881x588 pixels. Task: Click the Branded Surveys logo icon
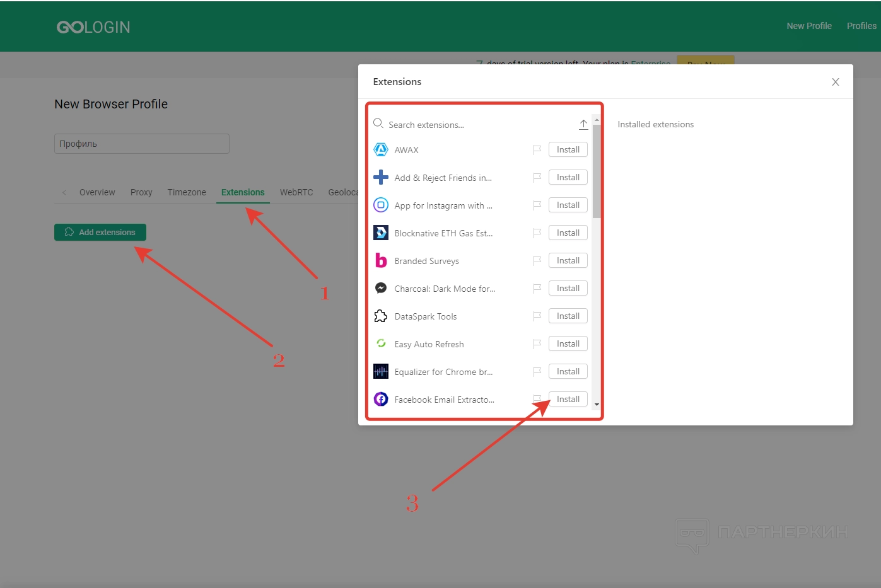click(381, 260)
